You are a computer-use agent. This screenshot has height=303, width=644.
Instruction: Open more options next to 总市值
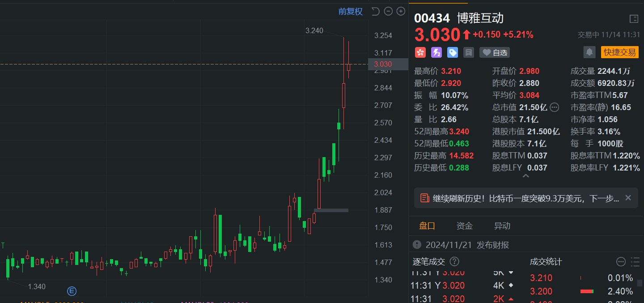tap(554, 107)
